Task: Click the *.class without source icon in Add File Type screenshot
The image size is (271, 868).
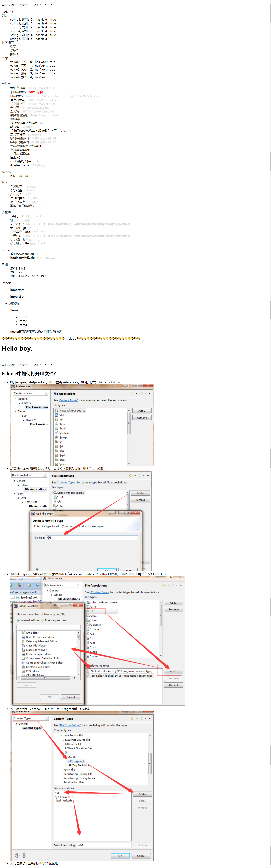Action: click(x=55, y=493)
